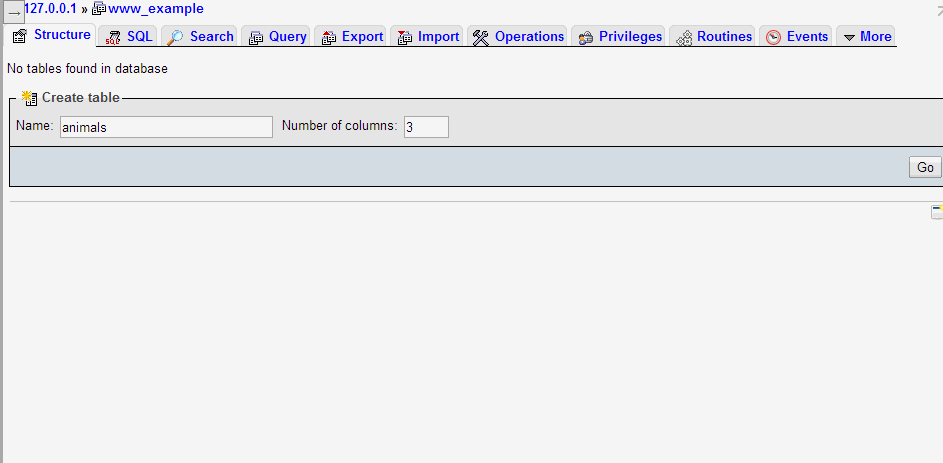Click the 'Number of columns:' label
Screen dimensions: 943x463
click(340, 126)
